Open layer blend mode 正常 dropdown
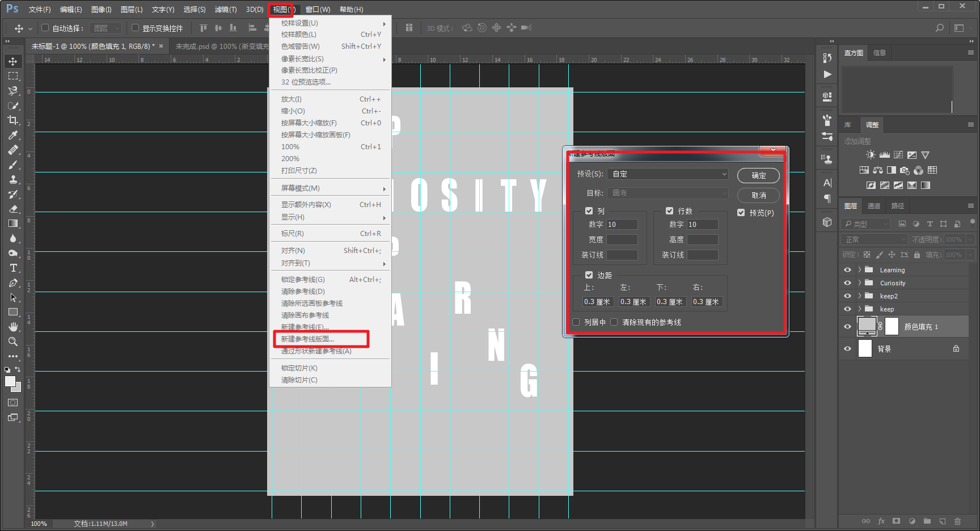This screenshot has width=980, height=531. pos(875,239)
